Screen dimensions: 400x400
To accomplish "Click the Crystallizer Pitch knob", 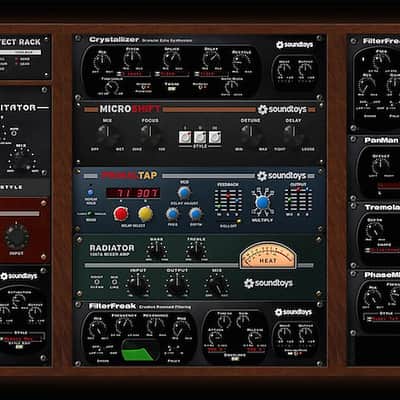I will (x=132, y=59).
